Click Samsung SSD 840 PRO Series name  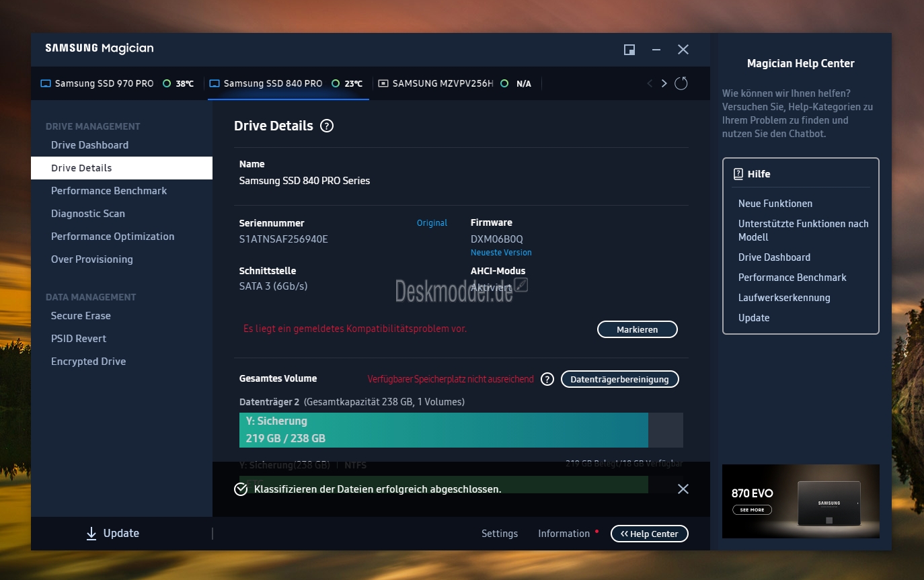pos(305,181)
